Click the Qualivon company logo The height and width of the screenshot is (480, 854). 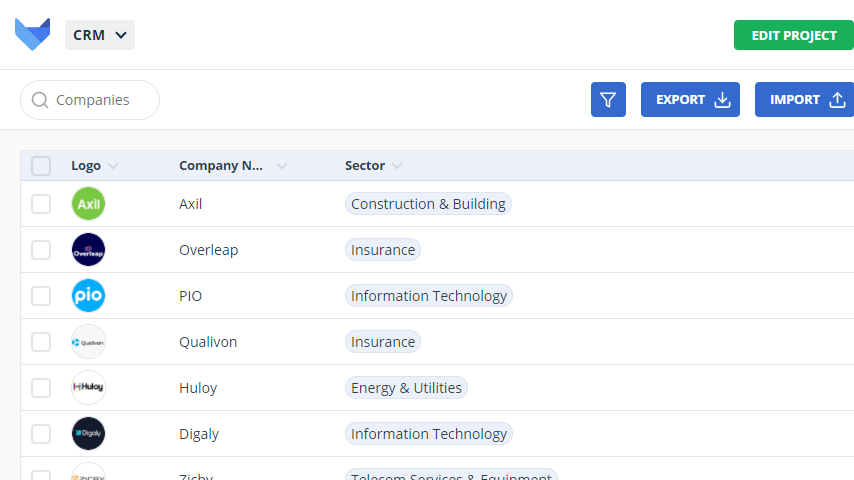point(88,342)
